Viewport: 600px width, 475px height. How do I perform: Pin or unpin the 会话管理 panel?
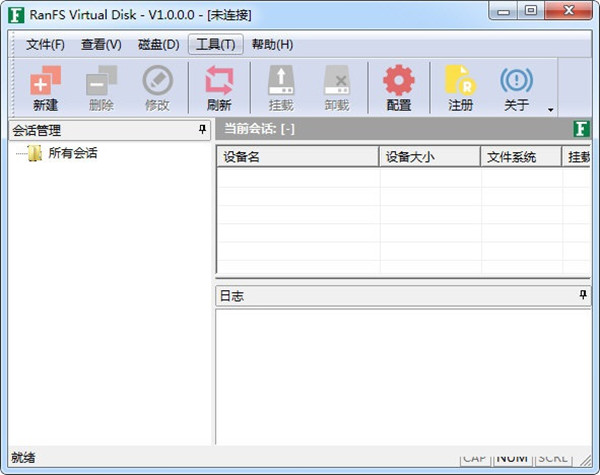[202, 130]
